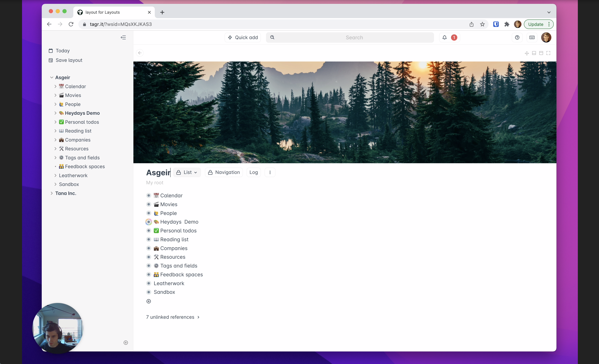This screenshot has height=364, width=599.
Task: Click the Save layout sidebar item
Action: [x=65, y=60]
